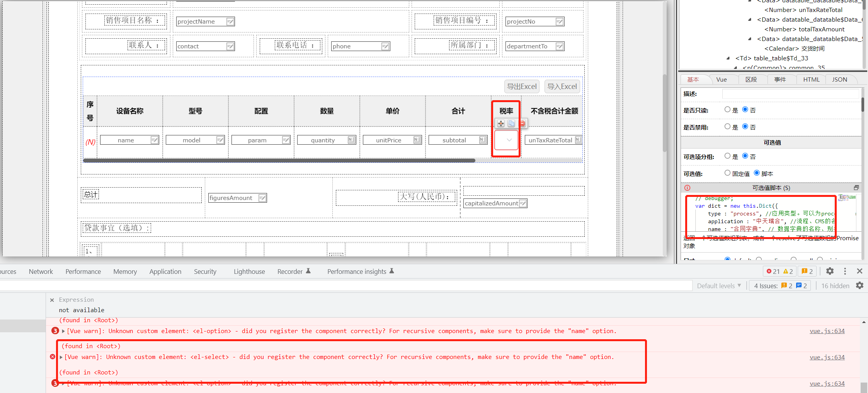Image resolution: width=868 pixels, height=393 pixels.
Task: Select 是 for 可选项分组
Action: (728, 156)
